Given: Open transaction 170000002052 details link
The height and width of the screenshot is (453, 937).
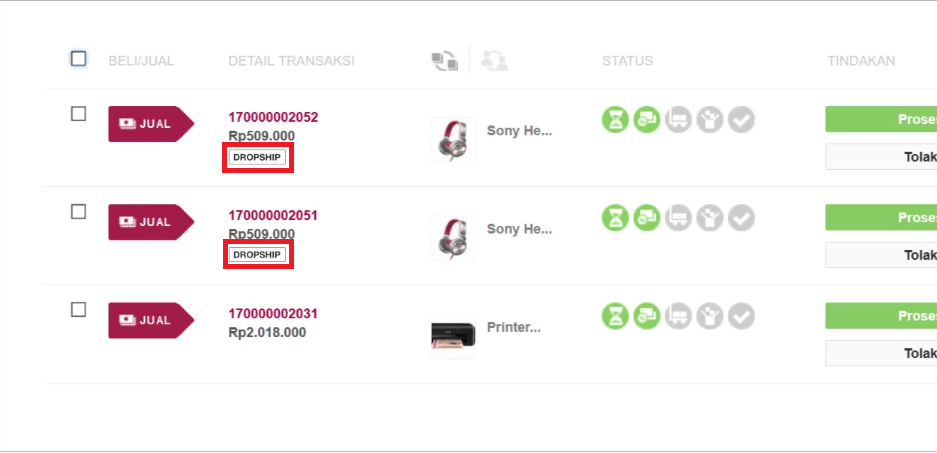Looking at the screenshot, I should point(273,117).
